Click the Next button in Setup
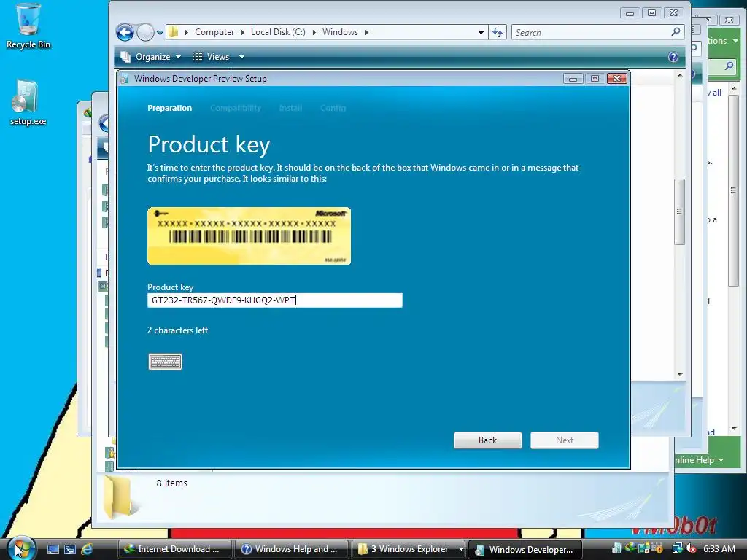 tap(565, 440)
